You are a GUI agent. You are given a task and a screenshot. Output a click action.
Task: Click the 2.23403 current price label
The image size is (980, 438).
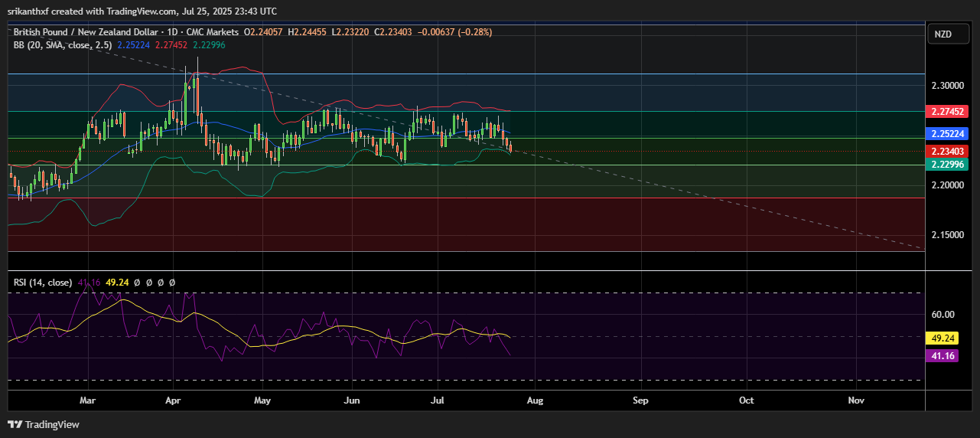947,151
